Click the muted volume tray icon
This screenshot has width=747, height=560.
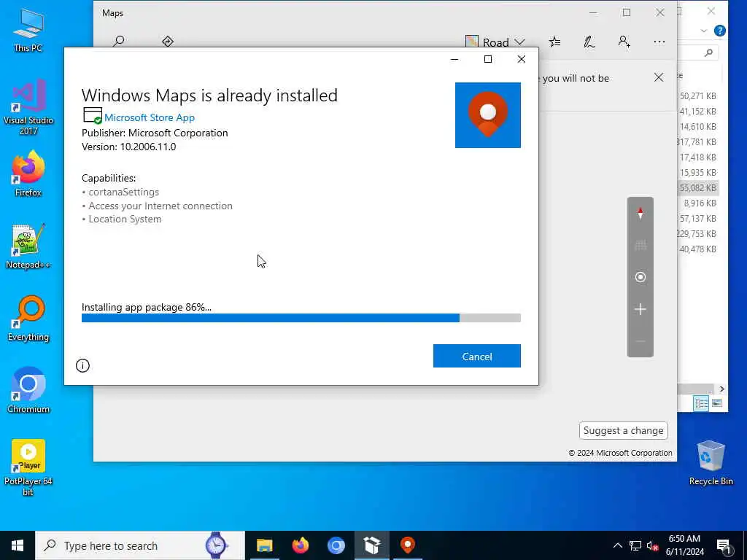[x=652, y=546]
